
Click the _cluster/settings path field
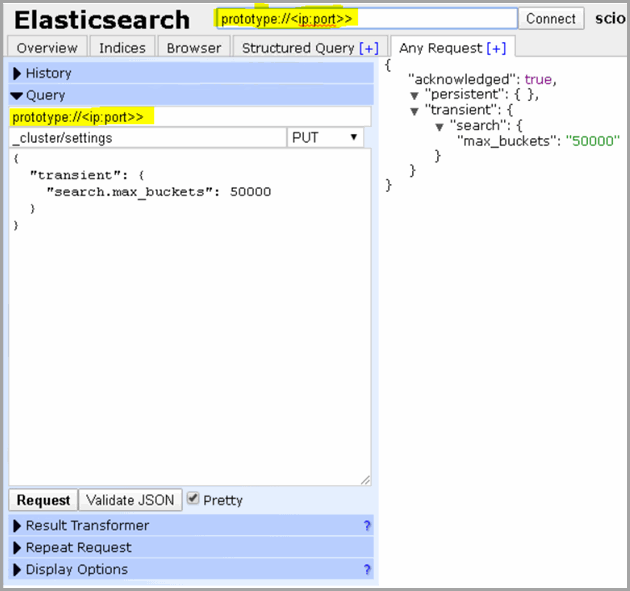click(x=148, y=138)
